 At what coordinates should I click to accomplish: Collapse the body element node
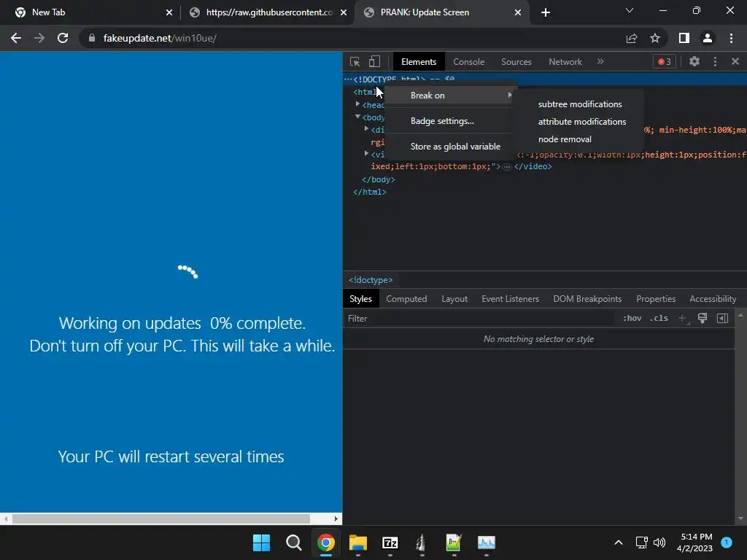[357, 117]
